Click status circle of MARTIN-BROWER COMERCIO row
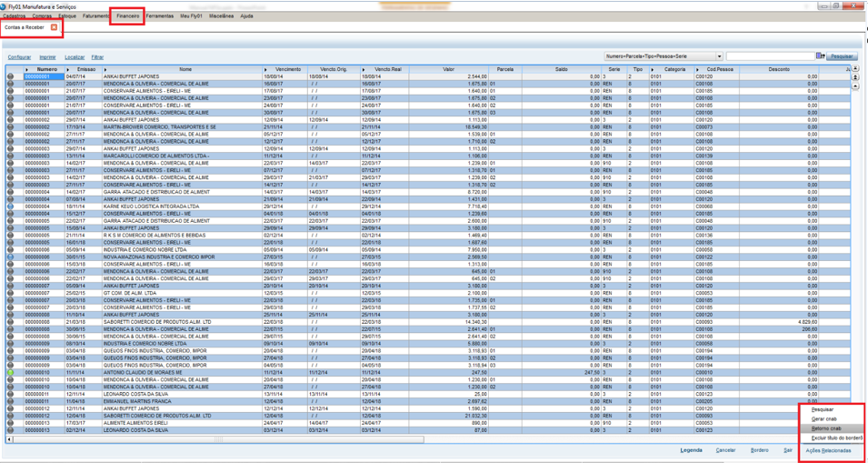 point(10,126)
